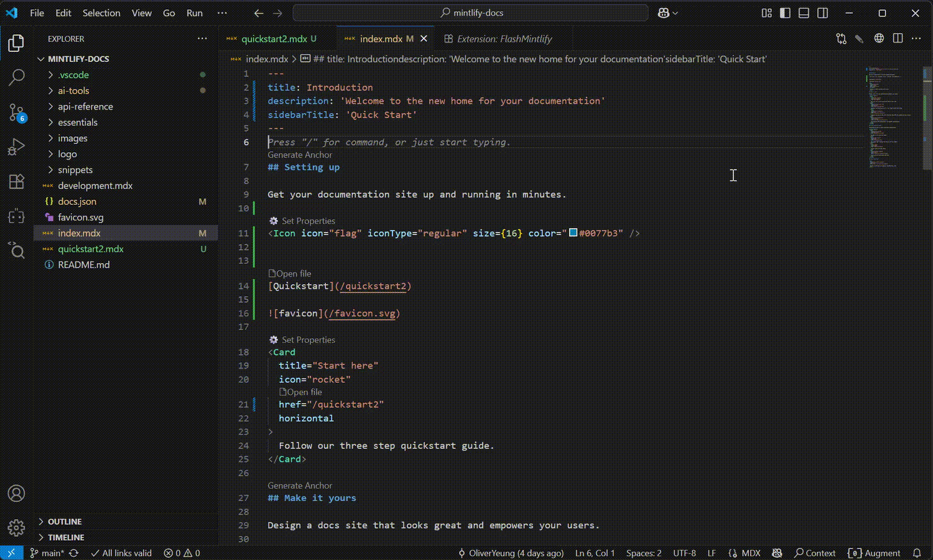The height and width of the screenshot is (560, 933).
Task: Expand the OUTLINE section
Action: pos(65,521)
